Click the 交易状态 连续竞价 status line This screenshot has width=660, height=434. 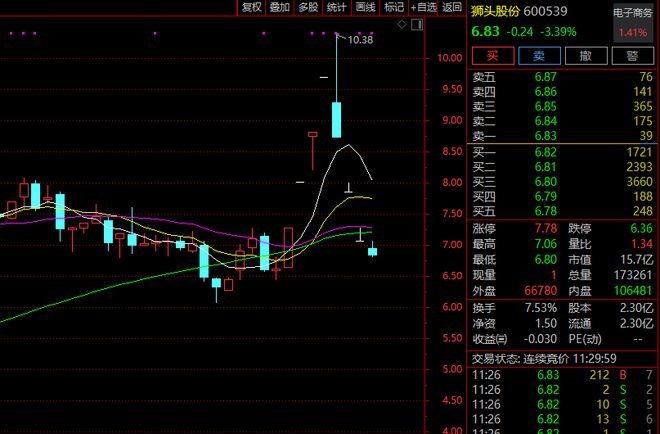544,359
